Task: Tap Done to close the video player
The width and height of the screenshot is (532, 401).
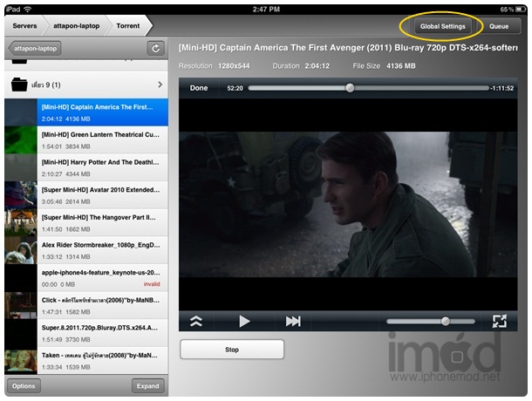Action: coord(199,88)
